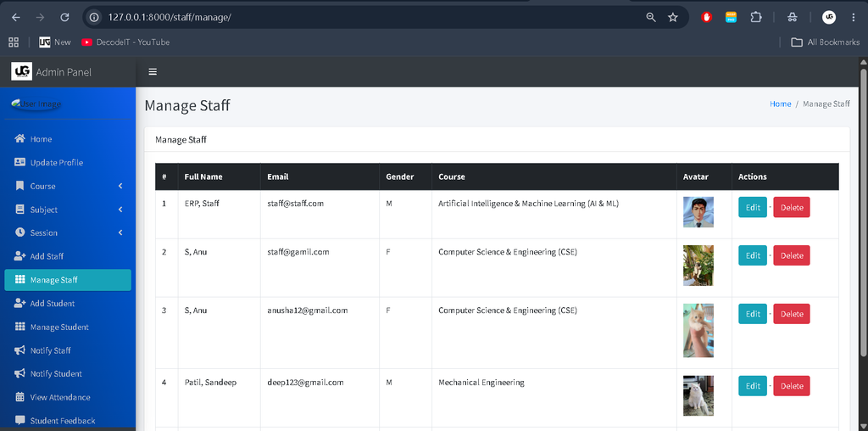
Task: Follow the Home breadcrumb link
Action: pos(780,104)
